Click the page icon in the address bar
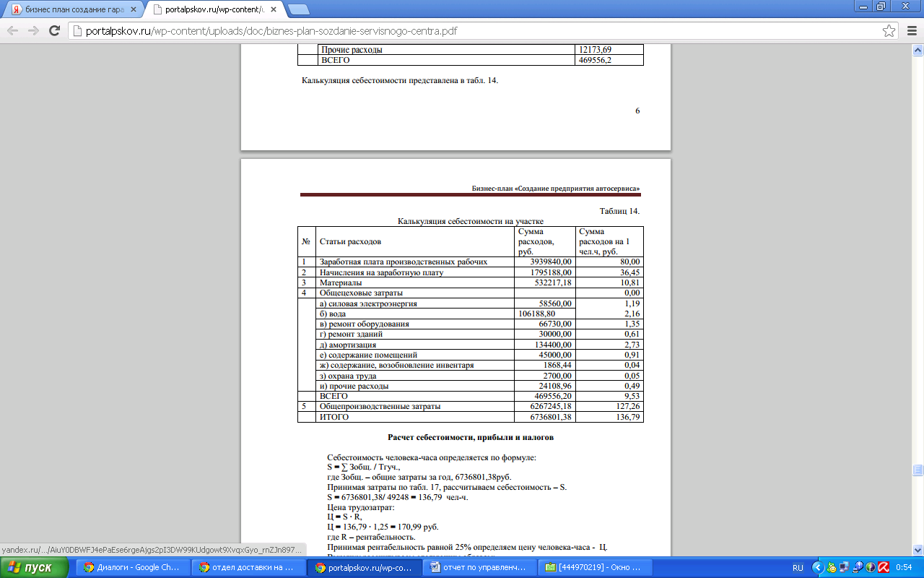Image resolution: width=924 pixels, height=578 pixels. pyautogui.click(x=78, y=31)
